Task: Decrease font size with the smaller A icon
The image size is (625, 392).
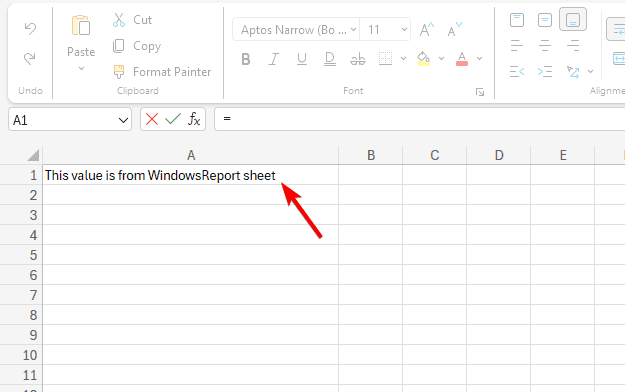Action: [454, 30]
